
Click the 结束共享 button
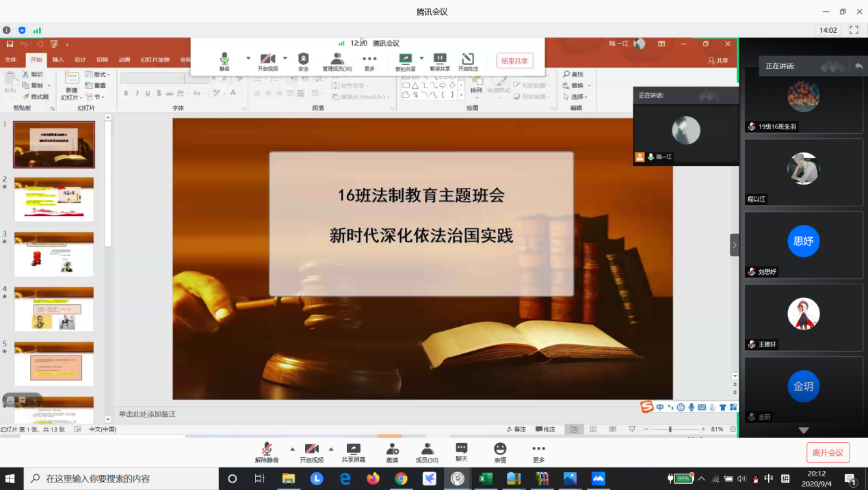(514, 61)
